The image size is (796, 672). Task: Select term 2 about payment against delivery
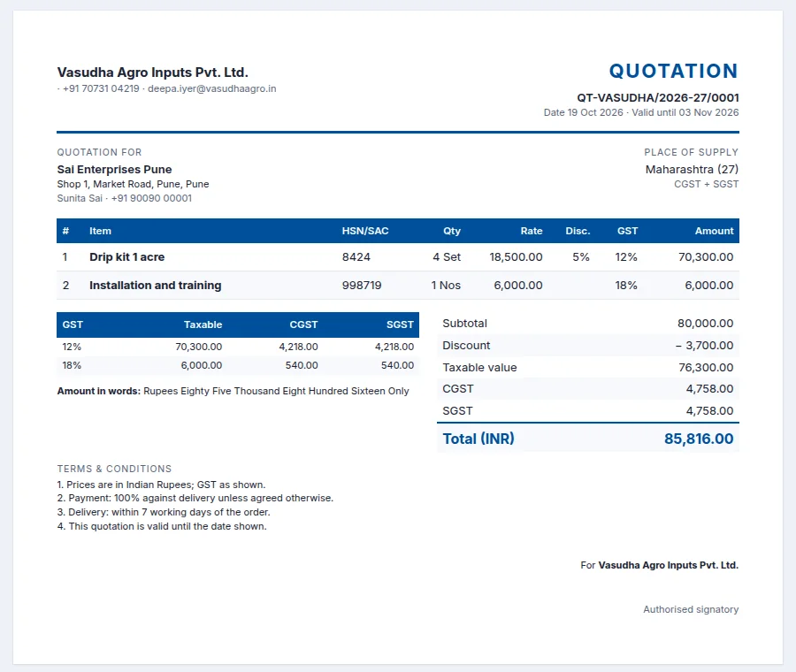195,498
